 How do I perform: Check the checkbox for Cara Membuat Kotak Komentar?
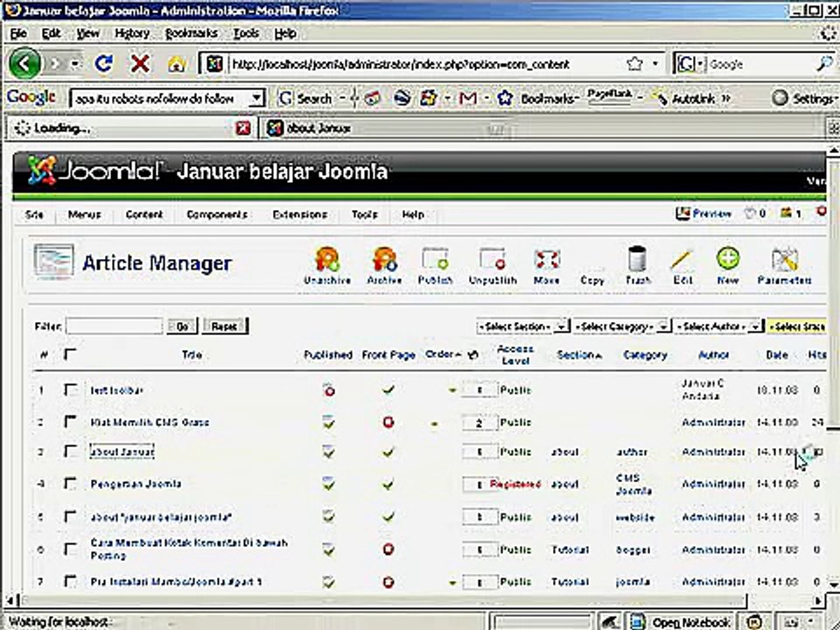(x=70, y=549)
